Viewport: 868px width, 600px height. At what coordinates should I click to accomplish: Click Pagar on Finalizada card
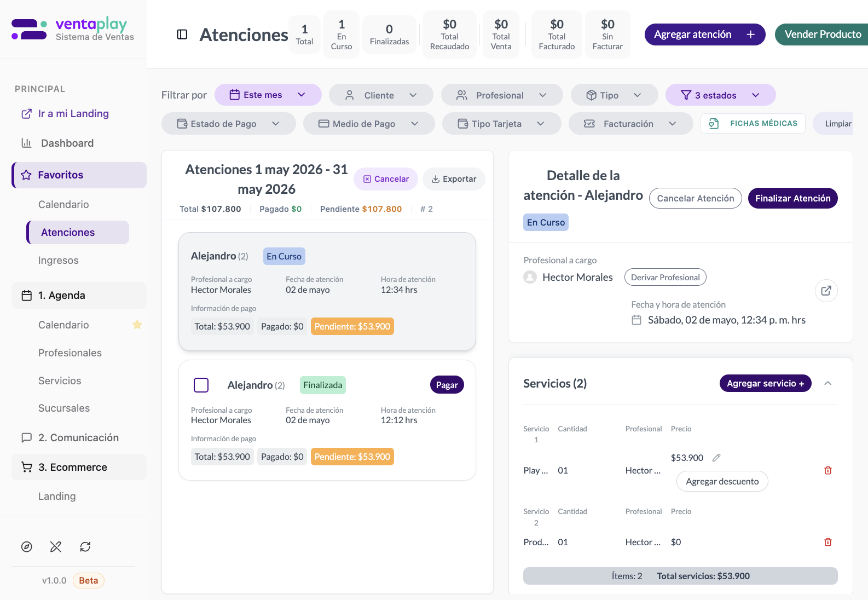click(x=447, y=385)
